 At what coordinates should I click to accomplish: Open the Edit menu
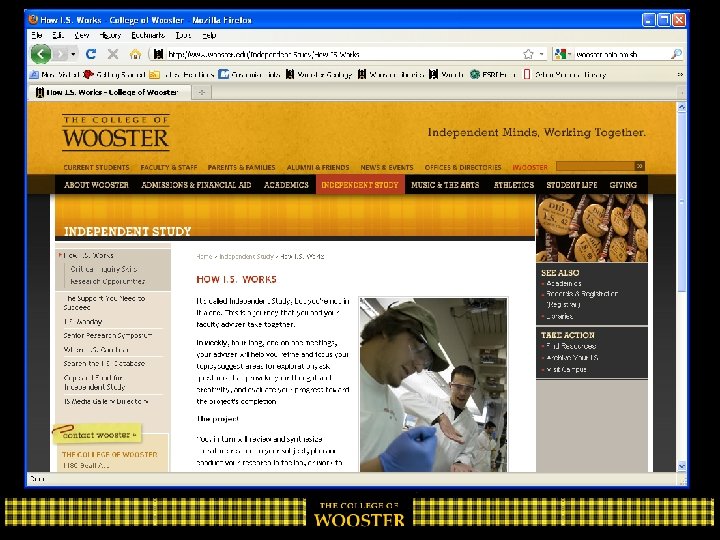pos(58,35)
